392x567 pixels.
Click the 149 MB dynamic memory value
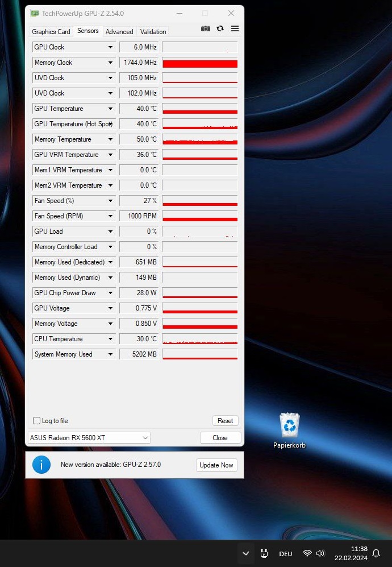(x=139, y=278)
